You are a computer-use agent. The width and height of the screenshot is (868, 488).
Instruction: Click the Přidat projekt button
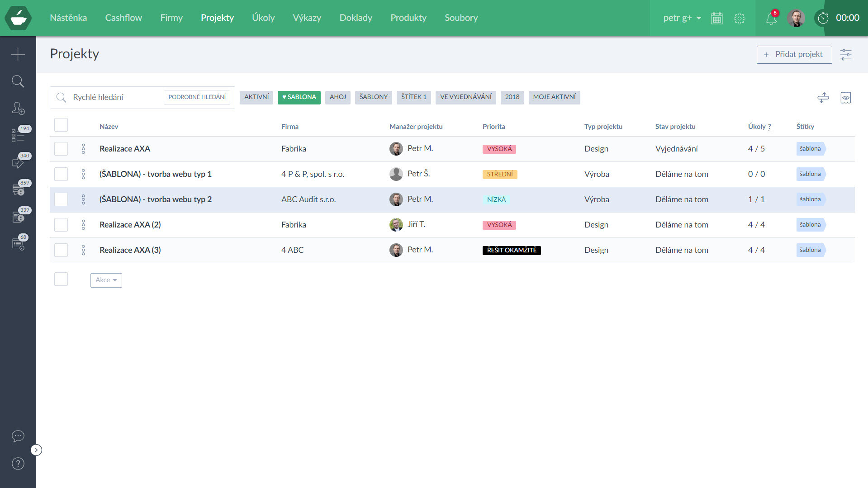(794, 55)
